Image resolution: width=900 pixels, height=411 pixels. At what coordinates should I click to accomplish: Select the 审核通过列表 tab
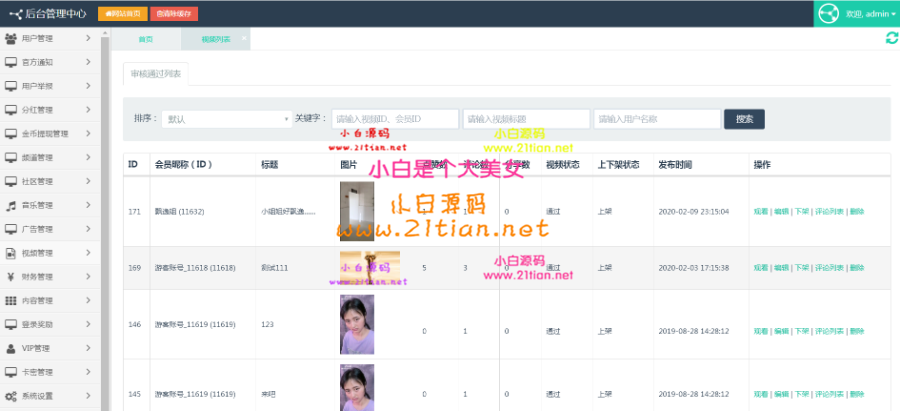(155, 75)
